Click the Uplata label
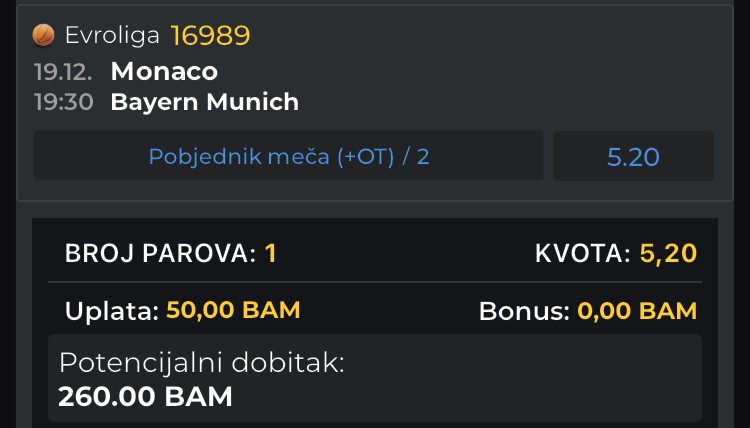Image resolution: width=750 pixels, height=428 pixels. point(111,310)
